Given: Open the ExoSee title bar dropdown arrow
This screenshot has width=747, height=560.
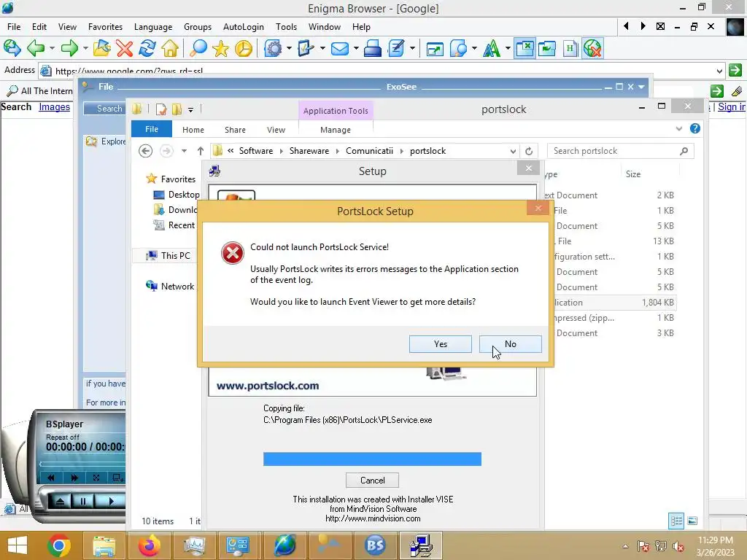Looking at the screenshot, I should click(642, 87).
